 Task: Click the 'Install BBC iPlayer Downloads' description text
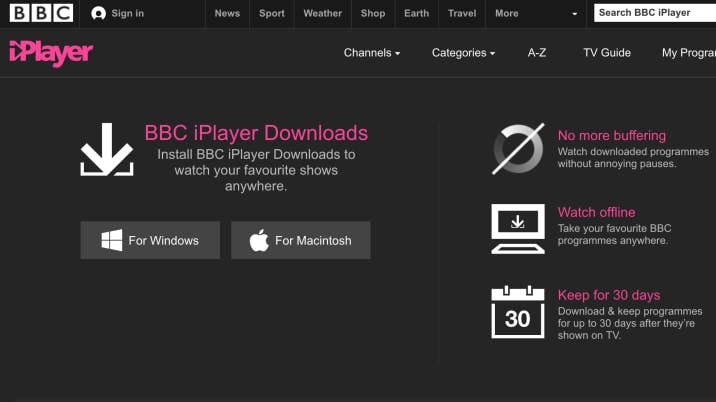point(256,170)
